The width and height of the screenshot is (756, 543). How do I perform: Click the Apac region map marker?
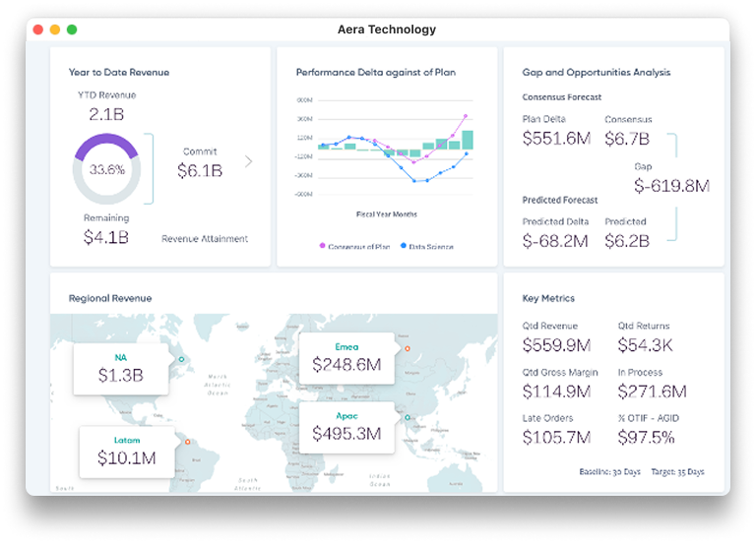tap(408, 417)
